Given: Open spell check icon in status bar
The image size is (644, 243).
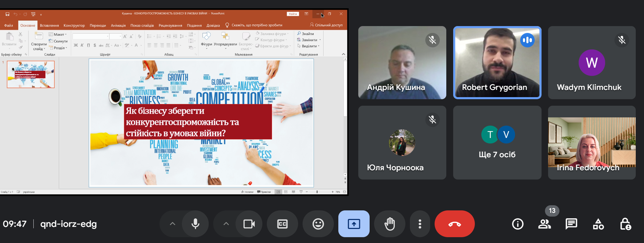Looking at the screenshot, I should tap(18, 192).
